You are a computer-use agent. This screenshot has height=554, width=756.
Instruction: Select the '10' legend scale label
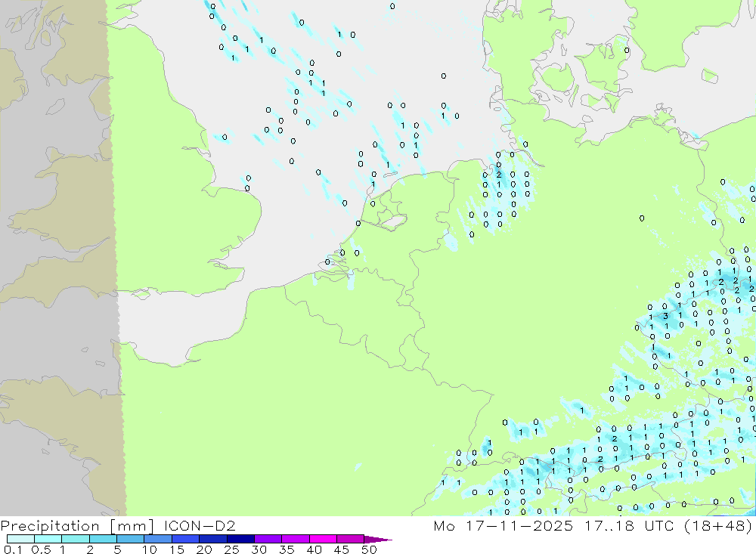click(150, 549)
